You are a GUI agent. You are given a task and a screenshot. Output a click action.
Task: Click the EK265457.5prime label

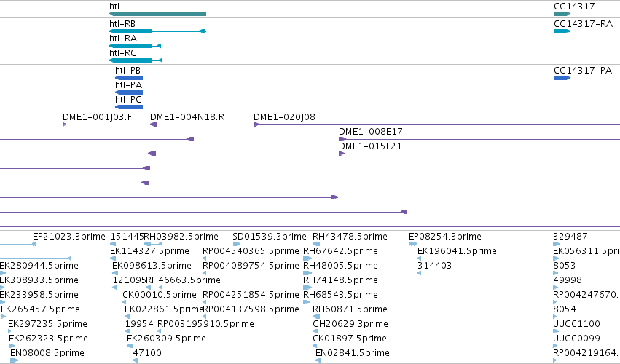40,310
